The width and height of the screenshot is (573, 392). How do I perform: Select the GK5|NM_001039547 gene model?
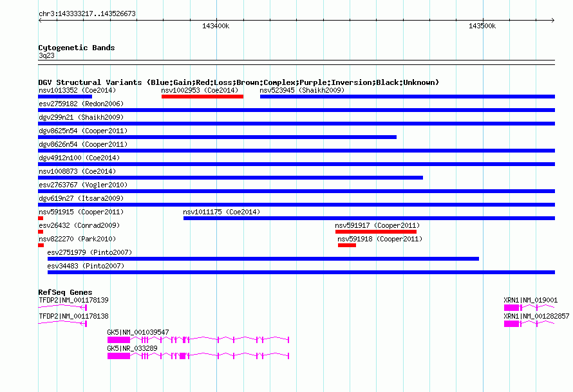click(x=198, y=340)
